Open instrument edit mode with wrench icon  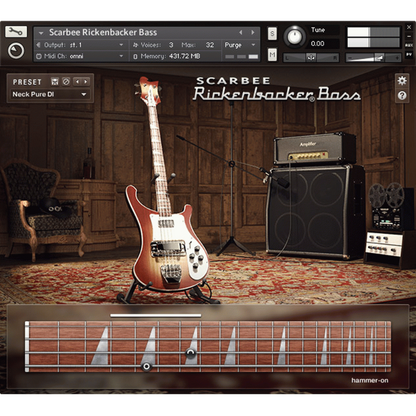[16, 32]
